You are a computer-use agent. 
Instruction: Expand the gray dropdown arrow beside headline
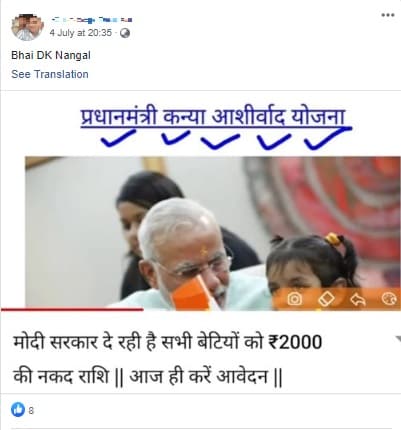[x=398, y=339]
